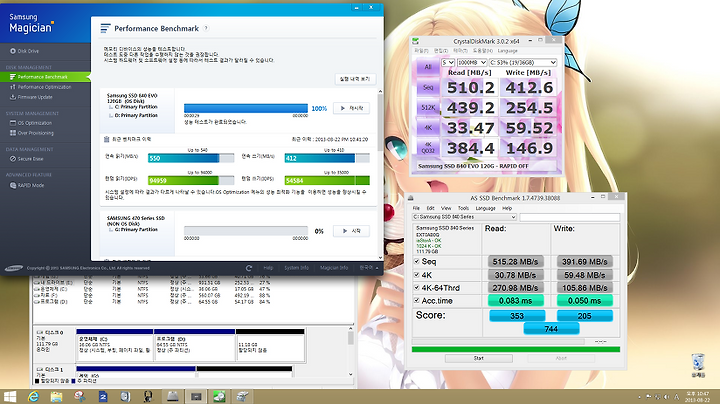
Task: Start benchmark for Samsung 470 Series SSD
Action: point(351,231)
